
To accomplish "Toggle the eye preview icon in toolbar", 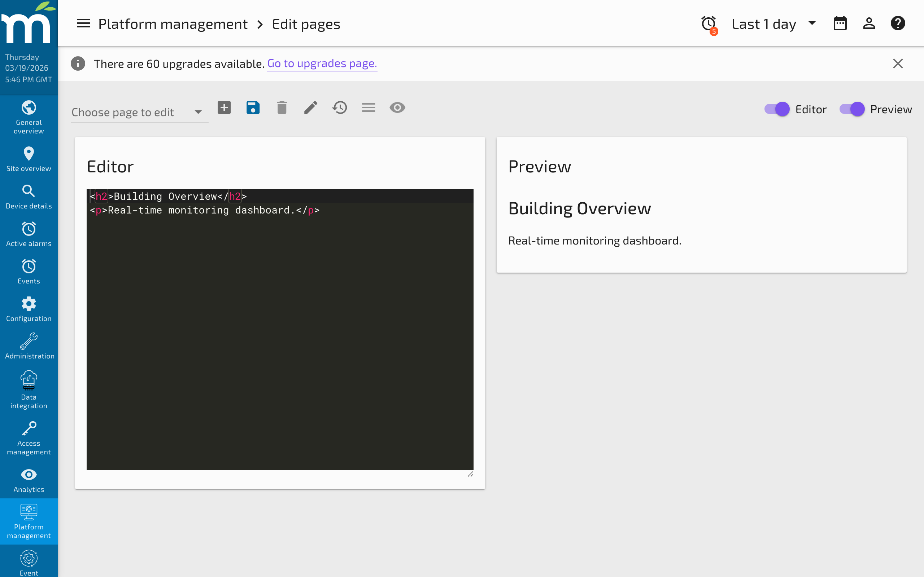I will pos(397,107).
